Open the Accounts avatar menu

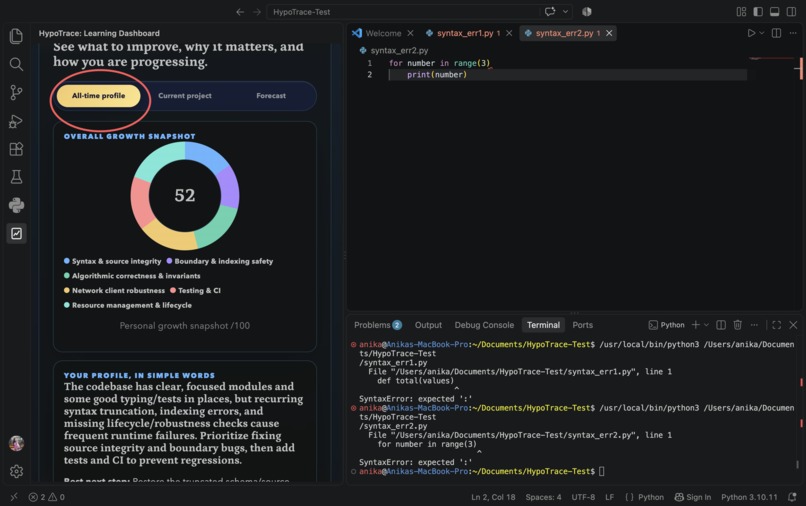click(x=16, y=443)
